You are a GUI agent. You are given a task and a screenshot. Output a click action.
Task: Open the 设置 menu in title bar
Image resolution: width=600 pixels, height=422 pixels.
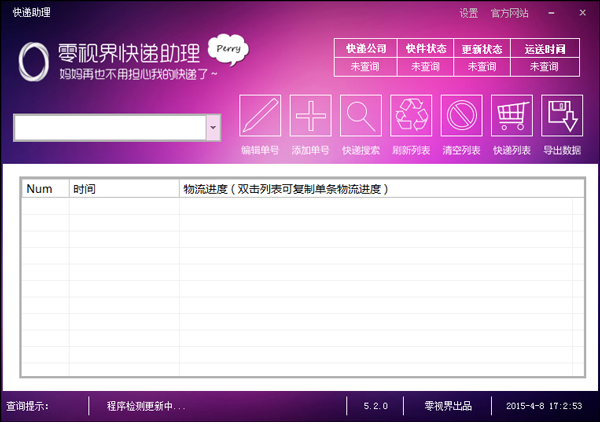click(x=469, y=13)
